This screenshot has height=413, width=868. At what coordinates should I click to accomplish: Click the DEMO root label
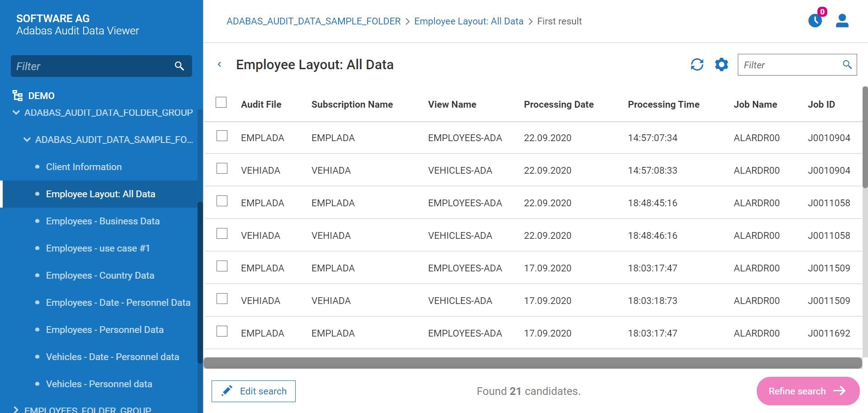pyautogui.click(x=41, y=96)
